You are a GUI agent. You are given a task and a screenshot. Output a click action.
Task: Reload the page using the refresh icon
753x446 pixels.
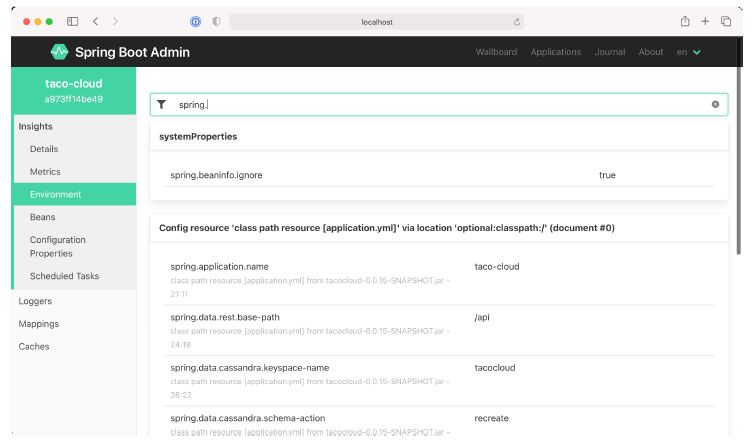coord(517,21)
